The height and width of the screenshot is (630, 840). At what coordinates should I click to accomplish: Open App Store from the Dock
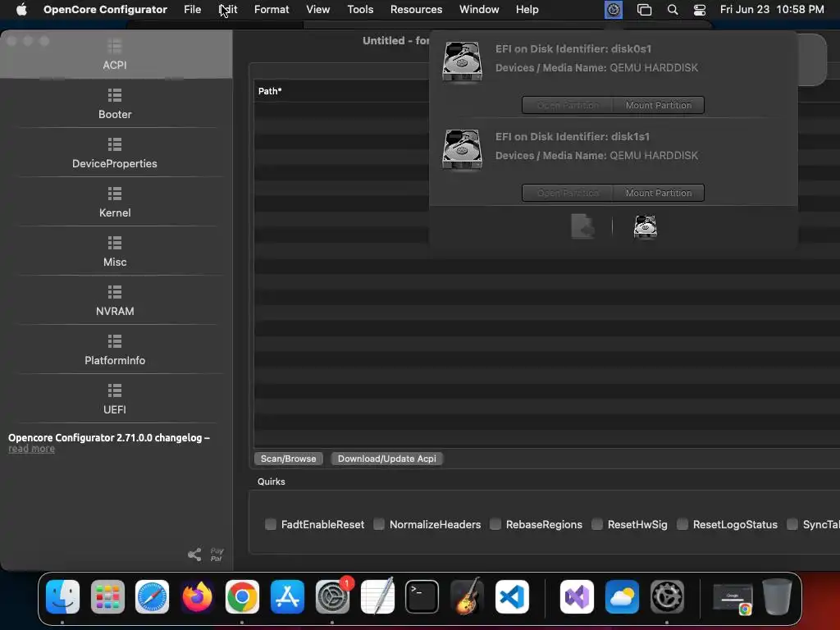pyautogui.click(x=287, y=596)
